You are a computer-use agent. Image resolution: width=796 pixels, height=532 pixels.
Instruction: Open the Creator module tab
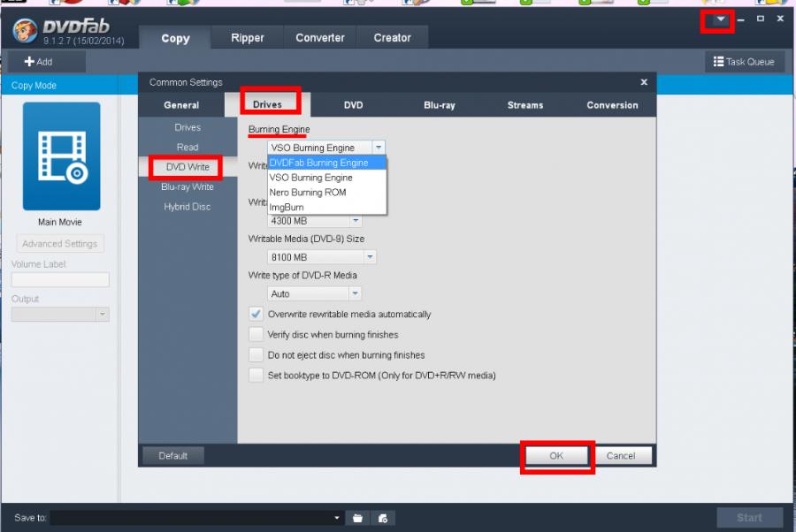pos(392,37)
